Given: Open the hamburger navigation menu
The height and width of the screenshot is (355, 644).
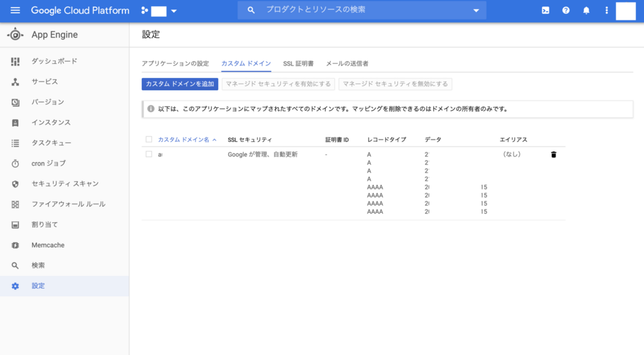Looking at the screenshot, I should click(15, 10).
